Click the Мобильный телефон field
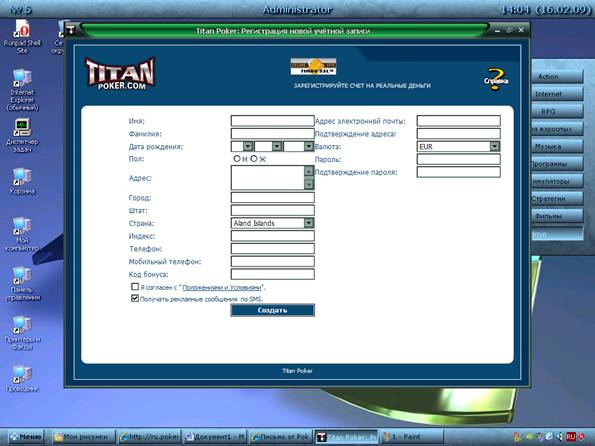The image size is (595, 446). 272,262
